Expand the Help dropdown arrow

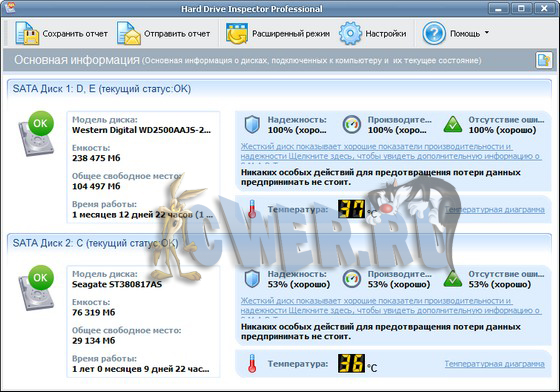487,33
